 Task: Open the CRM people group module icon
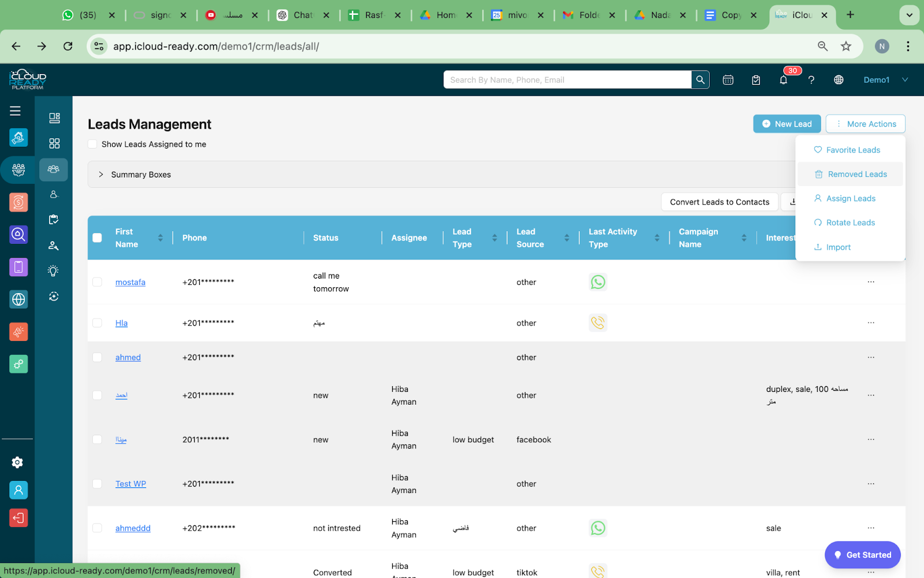tap(18, 170)
